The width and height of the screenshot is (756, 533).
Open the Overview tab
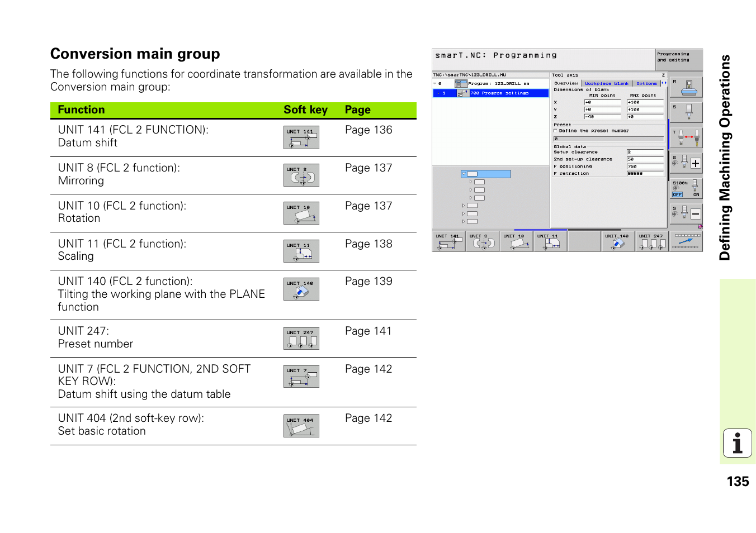tap(566, 83)
